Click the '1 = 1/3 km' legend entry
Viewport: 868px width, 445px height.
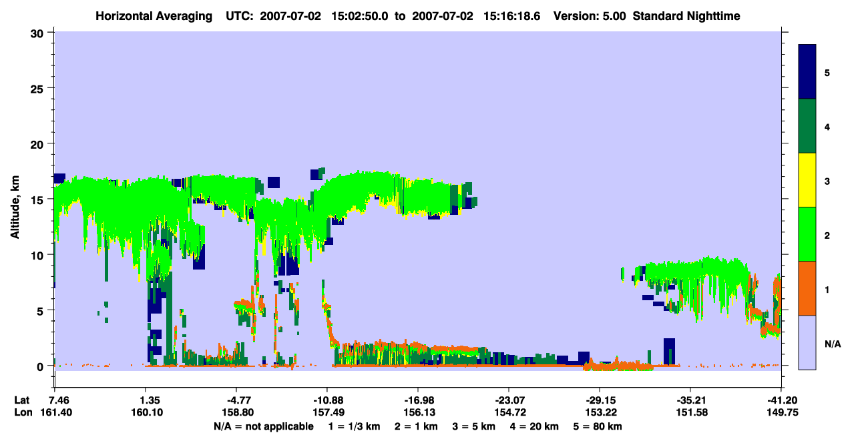[355, 426]
